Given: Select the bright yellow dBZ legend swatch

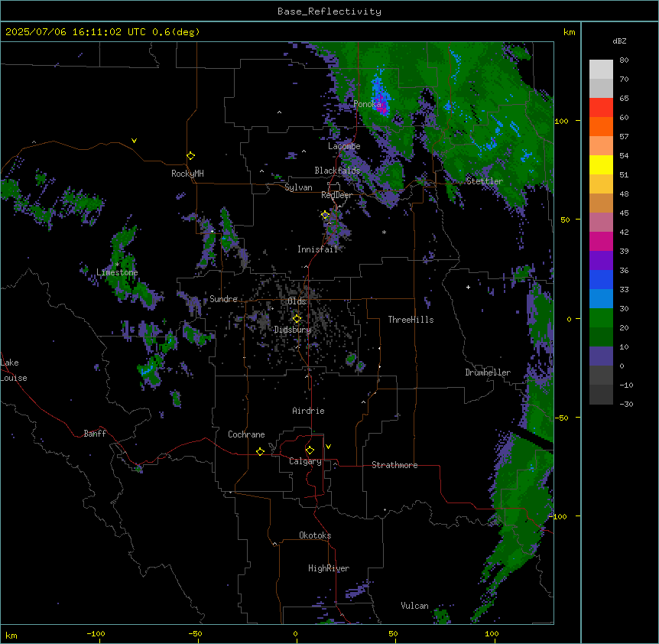Looking at the screenshot, I should pos(601,165).
